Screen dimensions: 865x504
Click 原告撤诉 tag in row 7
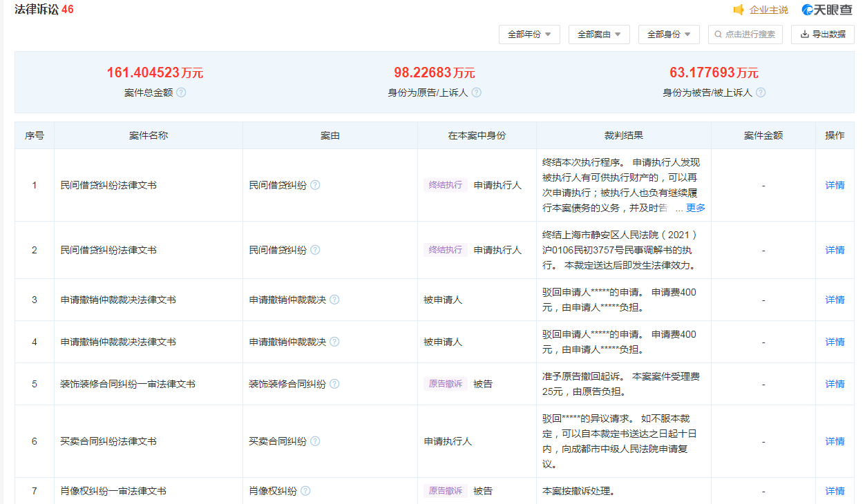pyautogui.click(x=446, y=491)
